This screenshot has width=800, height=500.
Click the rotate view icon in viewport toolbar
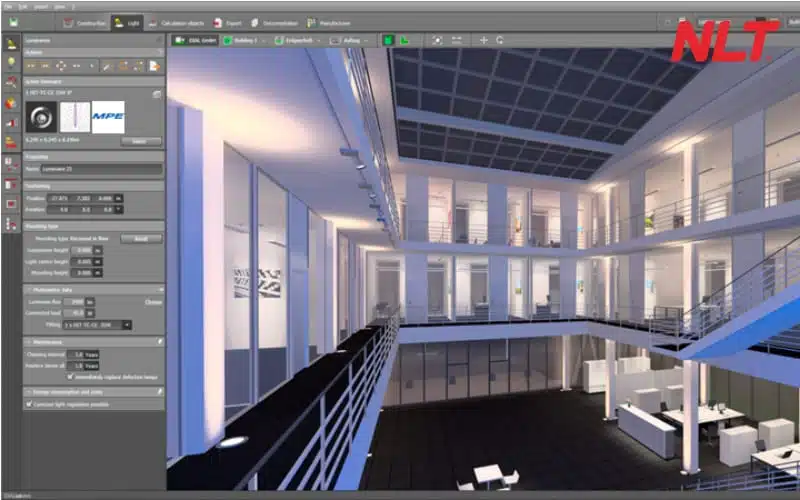click(499, 40)
